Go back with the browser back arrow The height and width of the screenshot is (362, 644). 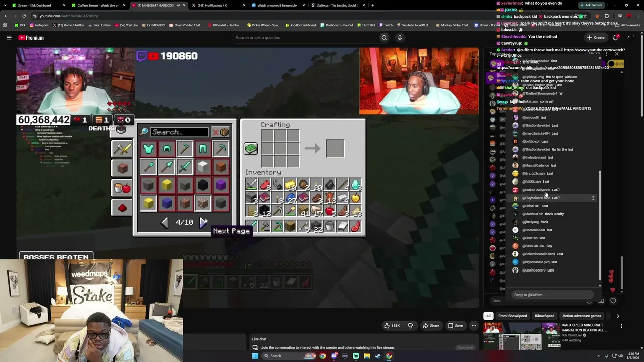coord(6,16)
